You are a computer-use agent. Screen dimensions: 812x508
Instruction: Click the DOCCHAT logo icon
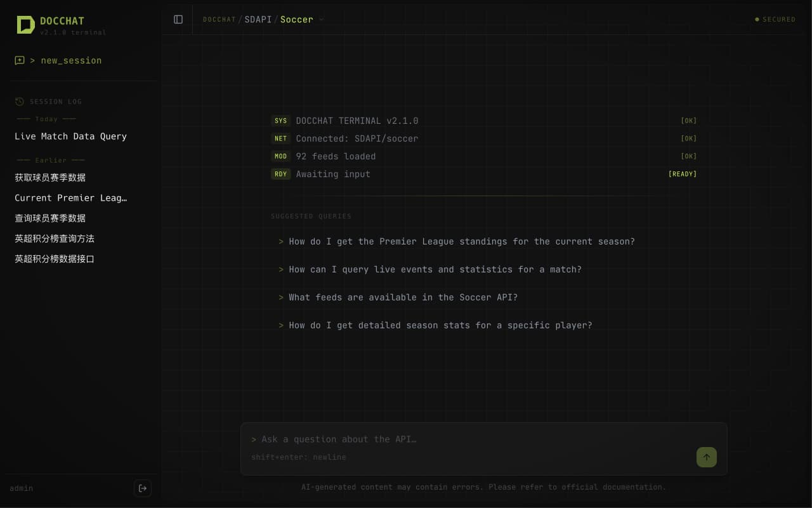point(26,25)
